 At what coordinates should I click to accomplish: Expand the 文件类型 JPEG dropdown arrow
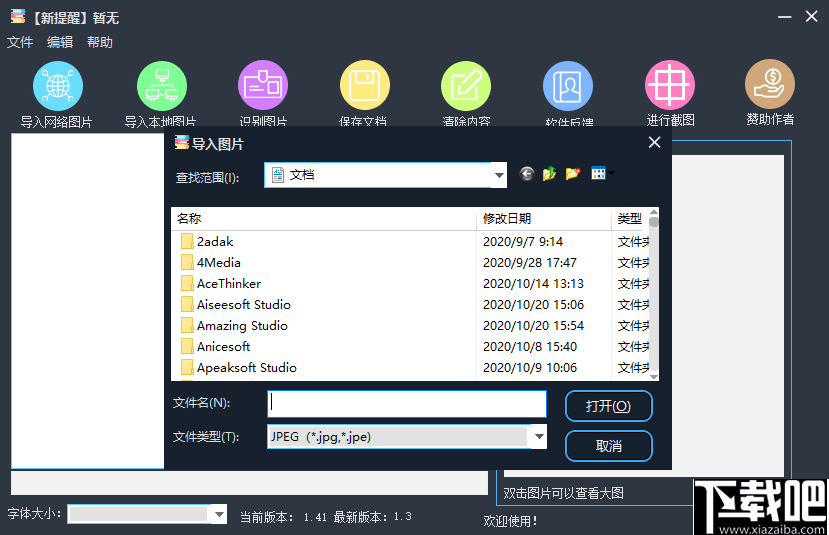(x=539, y=437)
